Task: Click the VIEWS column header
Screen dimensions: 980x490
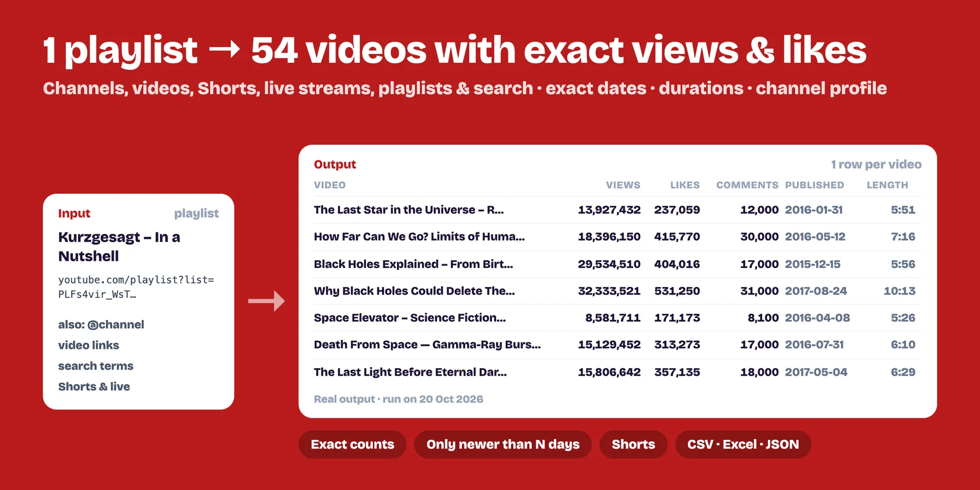Action: [x=623, y=185]
